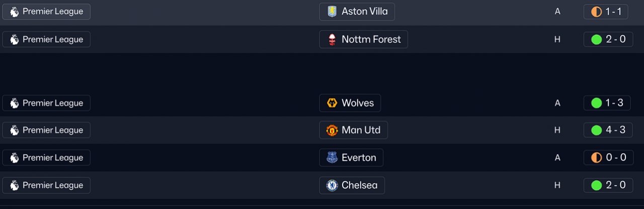
Task: Click the Chelsea club crest icon
Action: pyautogui.click(x=332, y=185)
